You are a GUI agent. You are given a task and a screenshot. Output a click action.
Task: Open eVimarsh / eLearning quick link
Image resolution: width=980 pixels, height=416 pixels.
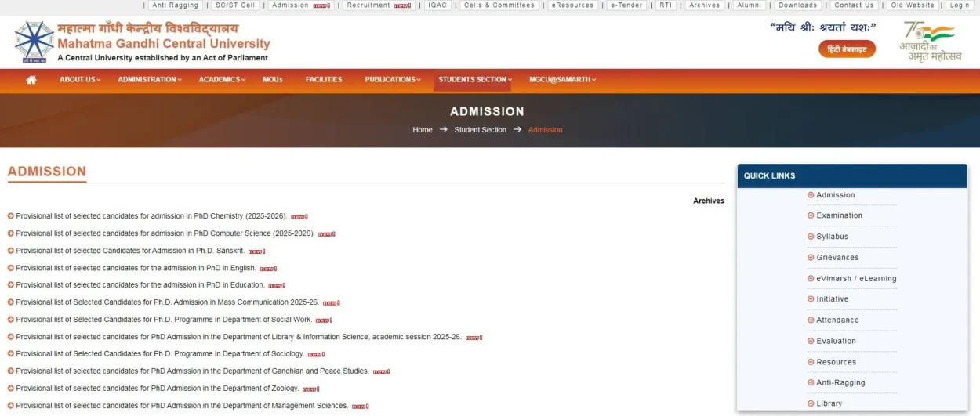click(856, 279)
